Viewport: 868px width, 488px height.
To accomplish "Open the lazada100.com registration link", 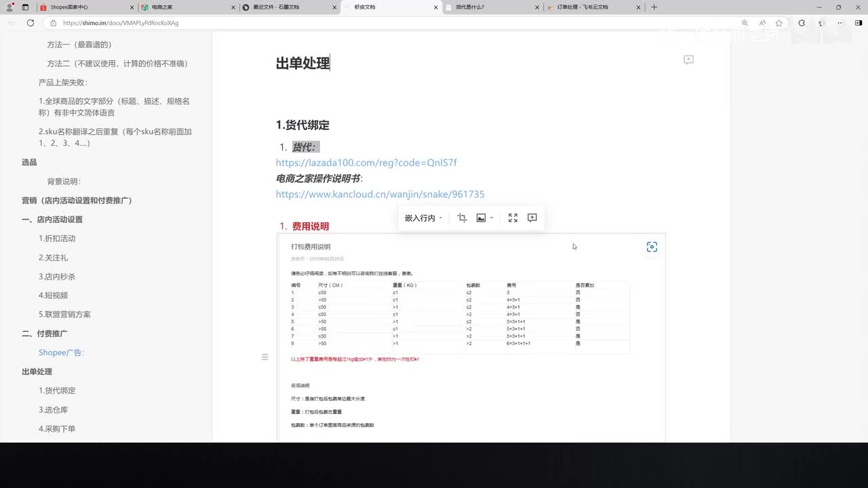I will (x=366, y=163).
